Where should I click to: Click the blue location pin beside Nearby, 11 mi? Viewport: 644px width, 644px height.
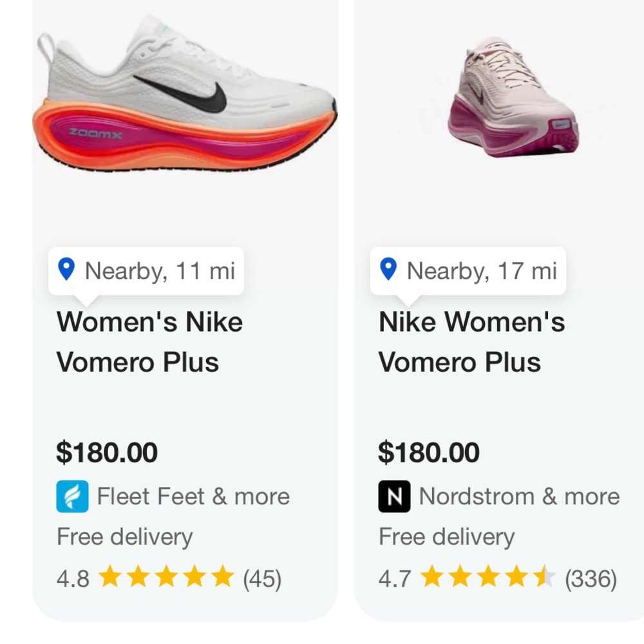pyautogui.click(x=67, y=270)
